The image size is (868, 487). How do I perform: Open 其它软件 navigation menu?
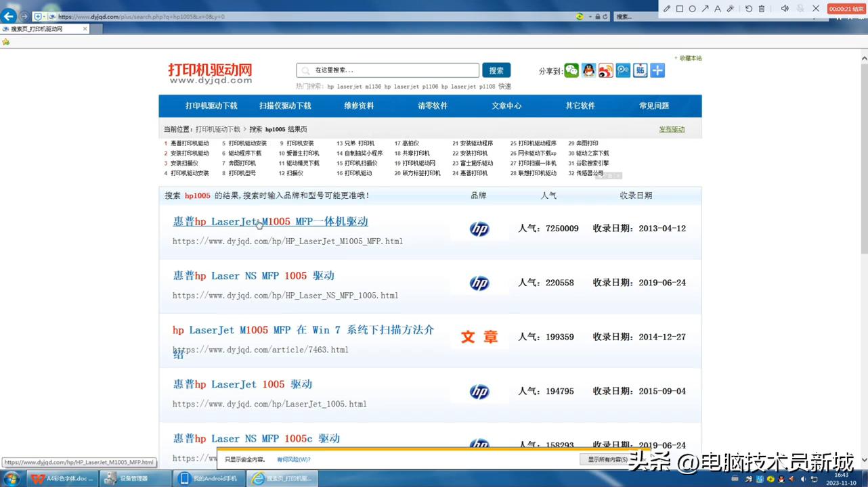point(580,106)
